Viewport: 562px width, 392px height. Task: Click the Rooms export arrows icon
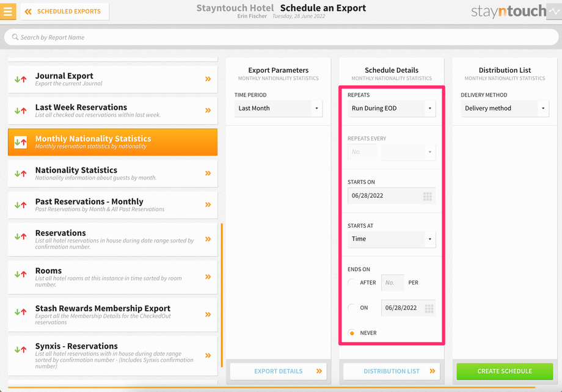pyautogui.click(x=20, y=275)
